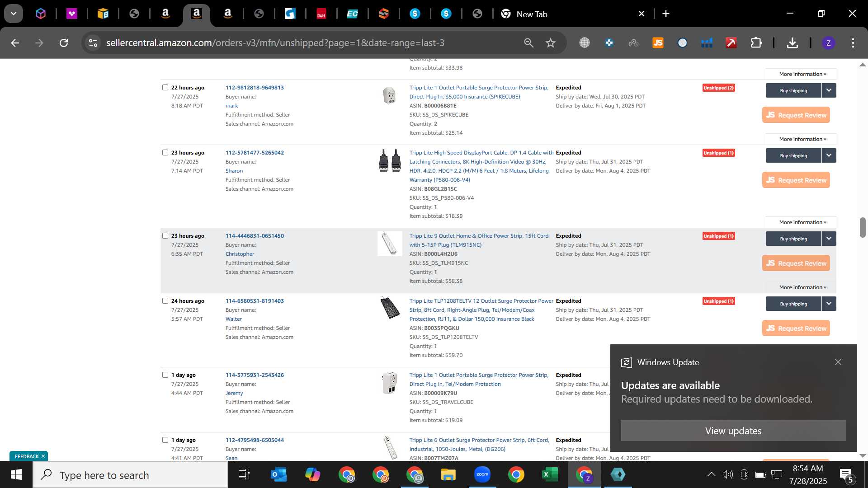
Task: Click Buy shipping for mark's order
Action: pyautogui.click(x=793, y=90)
